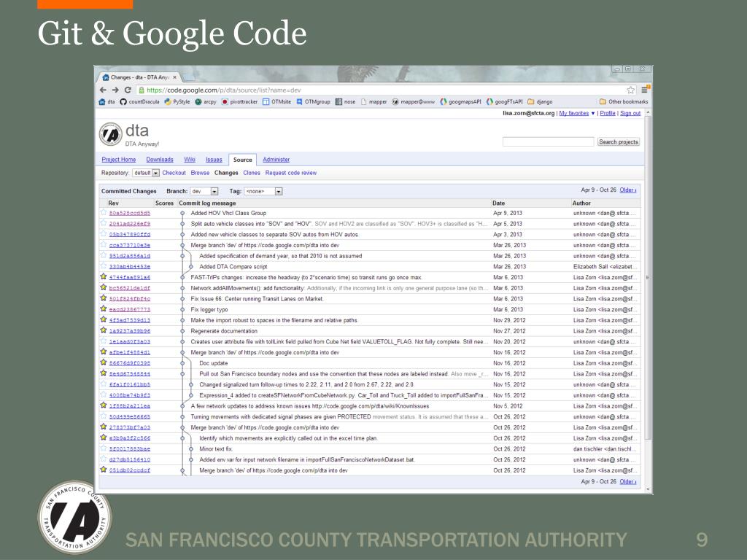
Task: Switch to the Downloads tab
Action: tap(160, 160)
